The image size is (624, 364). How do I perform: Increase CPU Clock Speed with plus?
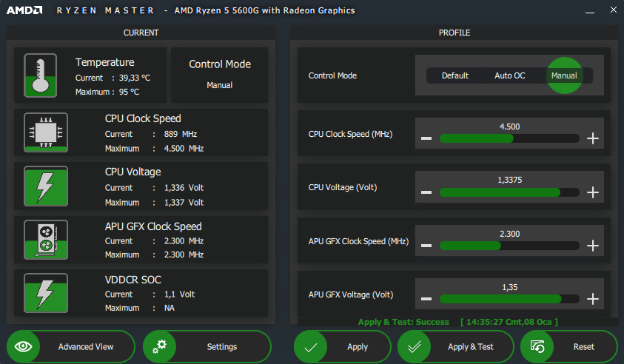(x=592, y=138)
